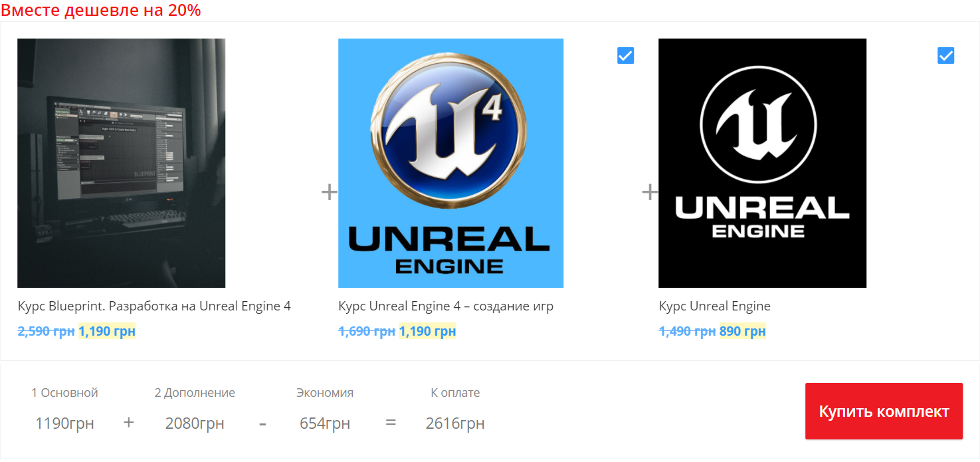
Task: Click the 2 Дополнение label
Action: point(195,393)
